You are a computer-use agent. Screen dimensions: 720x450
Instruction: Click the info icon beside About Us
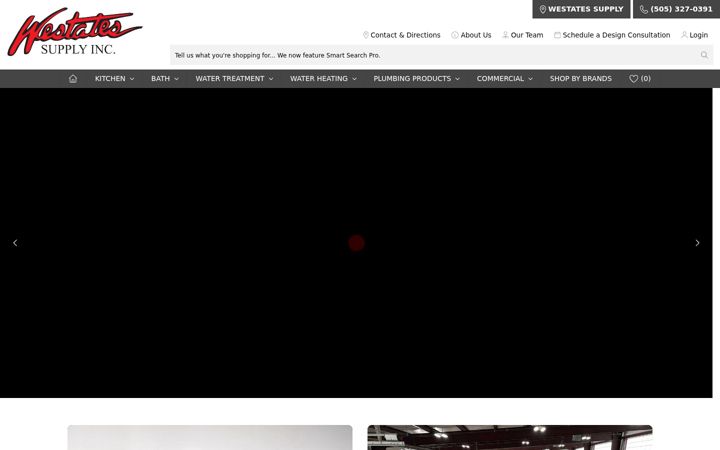455,35
